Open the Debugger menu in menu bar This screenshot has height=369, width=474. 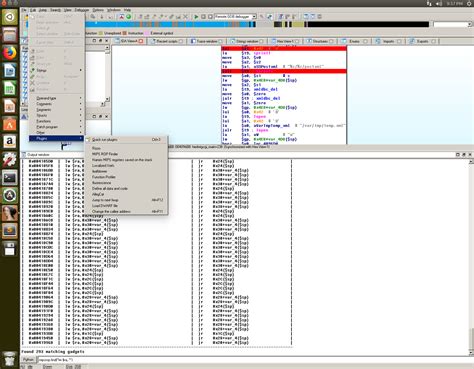(x=82, y=10)
